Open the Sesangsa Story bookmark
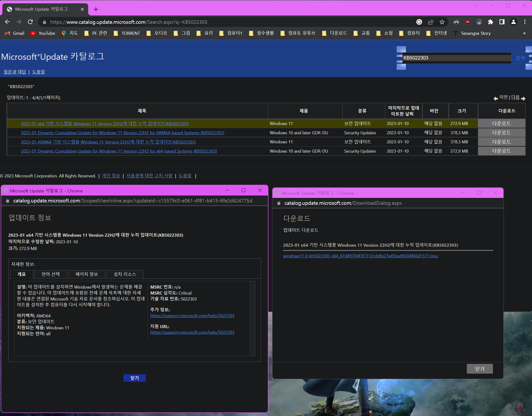 [x=472, y=33]
